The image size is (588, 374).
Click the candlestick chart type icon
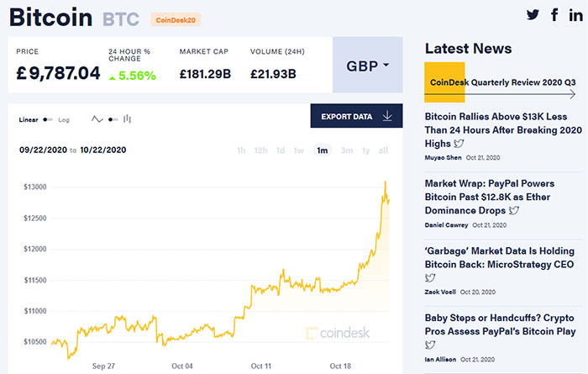click(x=127, y=119)
